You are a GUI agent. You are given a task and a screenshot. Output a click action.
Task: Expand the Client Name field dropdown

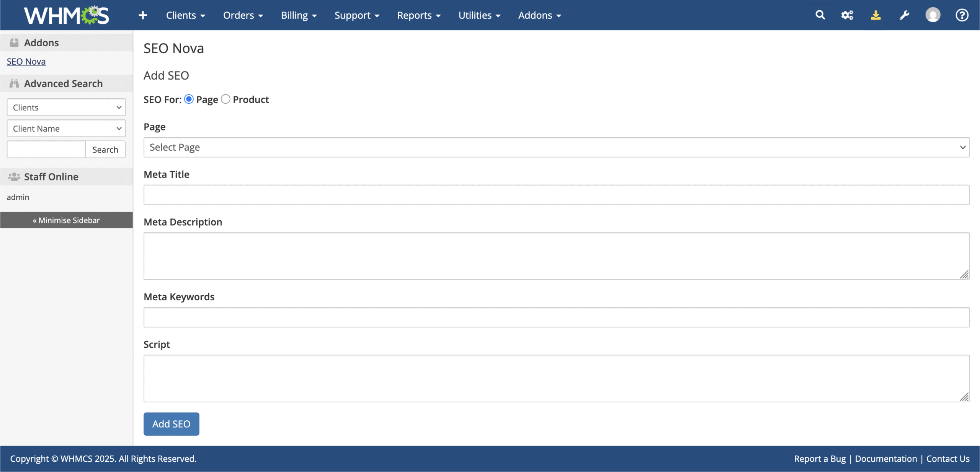coord(66,129)
